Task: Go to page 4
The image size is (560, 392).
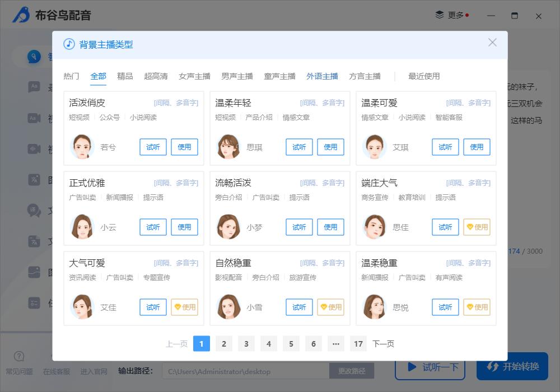Action: pos(269,343)
